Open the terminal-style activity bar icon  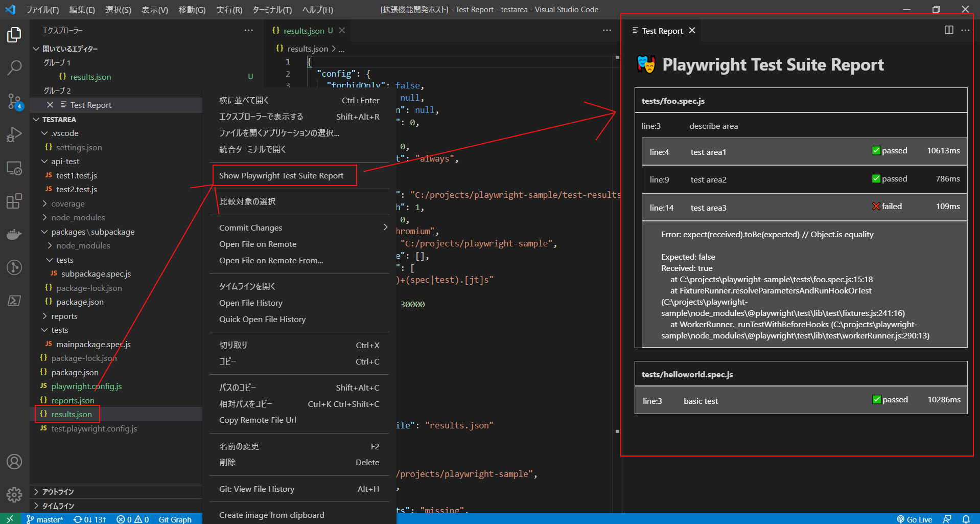(14, 301)
